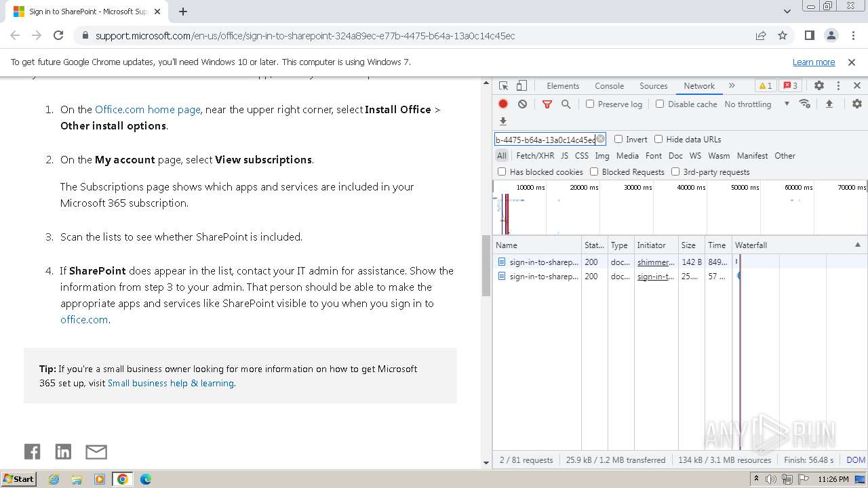Open the DevTools settings gear

coord(819,86)
